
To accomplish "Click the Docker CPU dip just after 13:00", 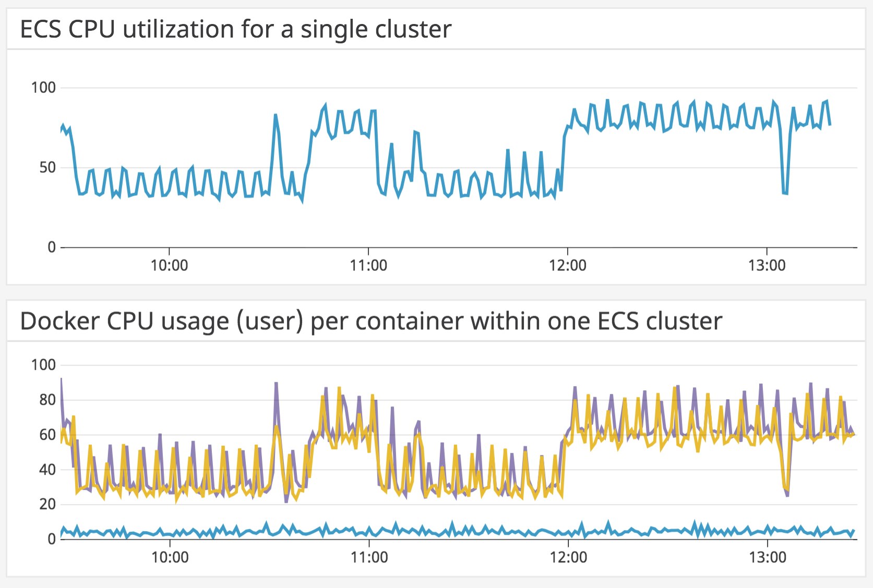I will point(786,491).
